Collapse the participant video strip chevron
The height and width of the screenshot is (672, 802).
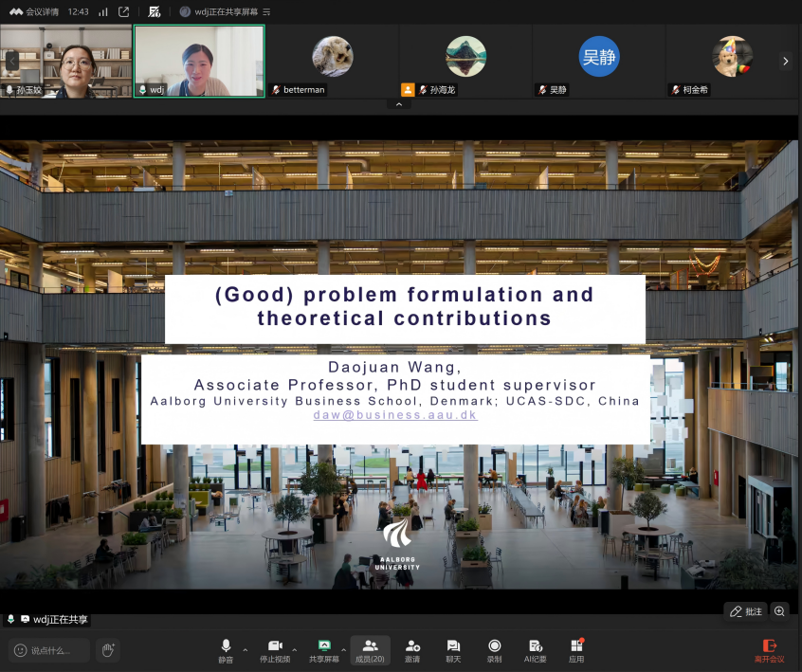[398, 104]
